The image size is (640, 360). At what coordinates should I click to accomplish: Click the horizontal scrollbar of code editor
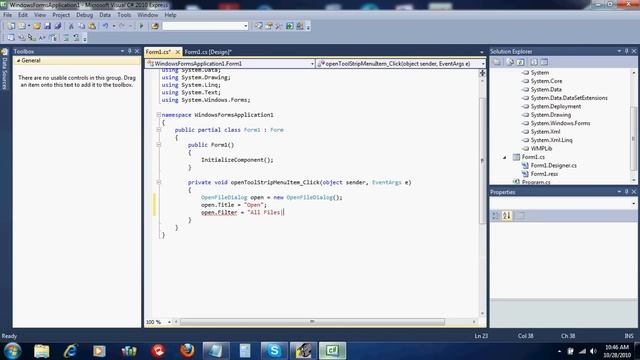point(312,322)
